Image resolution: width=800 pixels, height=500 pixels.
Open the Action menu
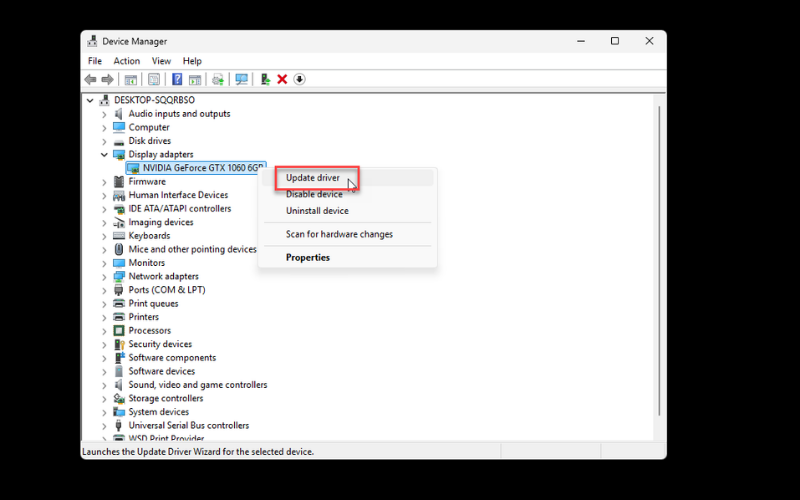point(127,61)
